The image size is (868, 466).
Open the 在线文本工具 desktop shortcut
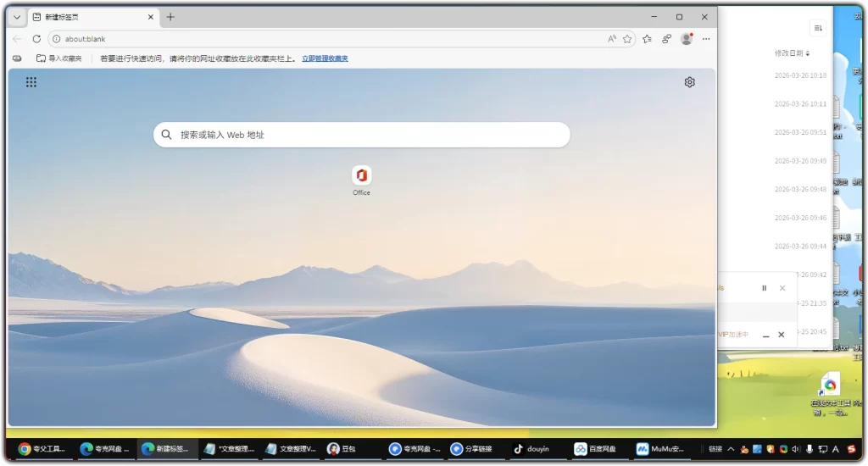[829, 395]
